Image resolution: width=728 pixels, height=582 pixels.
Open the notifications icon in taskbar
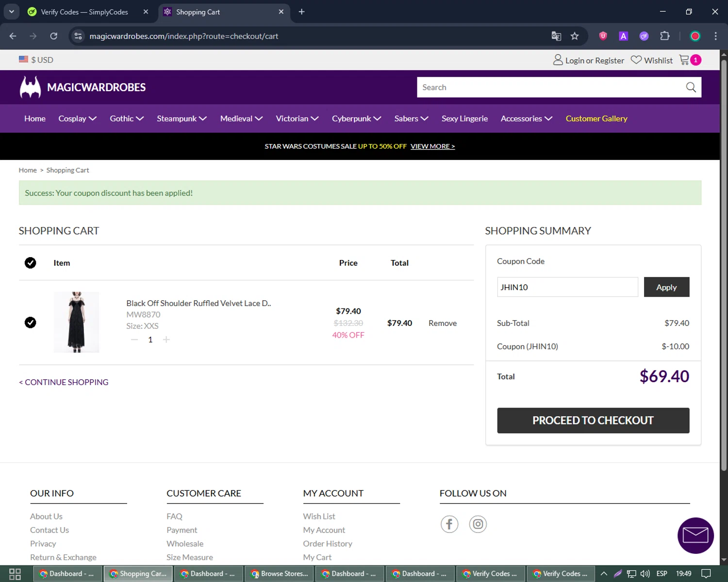(x=706, y=574)
